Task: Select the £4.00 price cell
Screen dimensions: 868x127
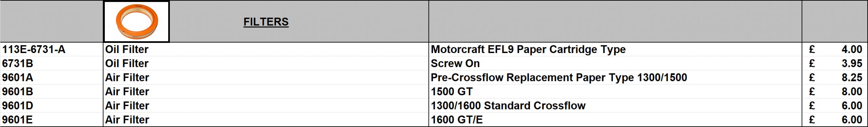Action: point(835,49)
